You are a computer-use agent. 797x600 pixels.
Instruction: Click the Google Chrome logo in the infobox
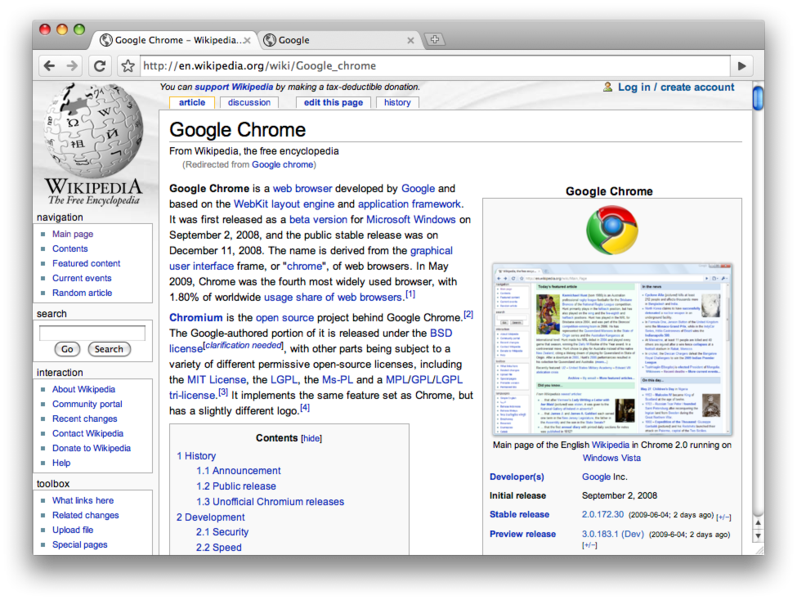[x=611, y=230]
